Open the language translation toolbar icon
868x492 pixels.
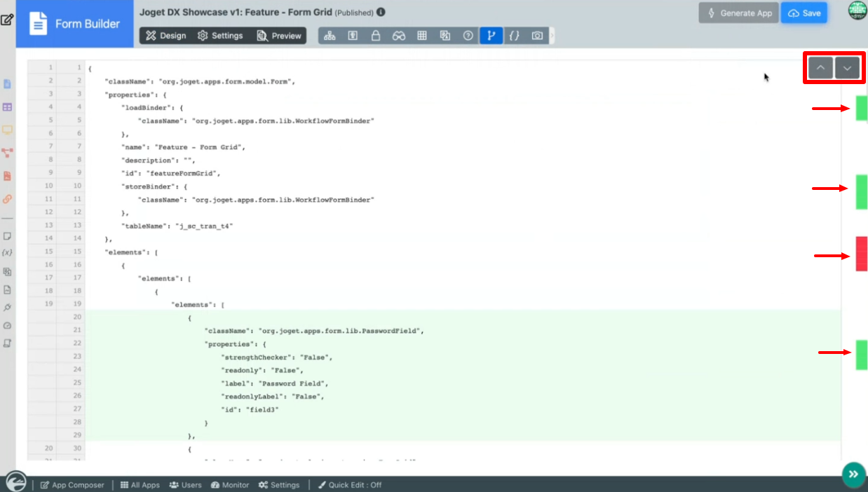(x=445, y=36)
